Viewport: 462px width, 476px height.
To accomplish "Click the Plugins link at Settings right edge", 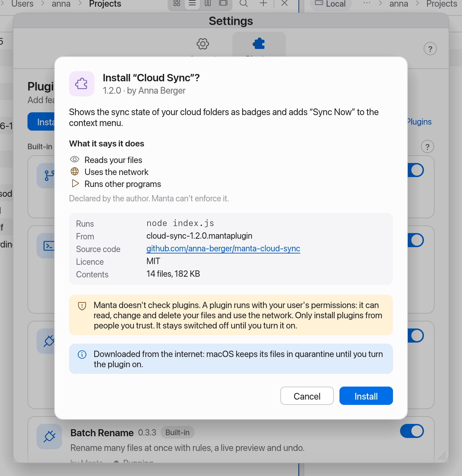I will point(419,122).
